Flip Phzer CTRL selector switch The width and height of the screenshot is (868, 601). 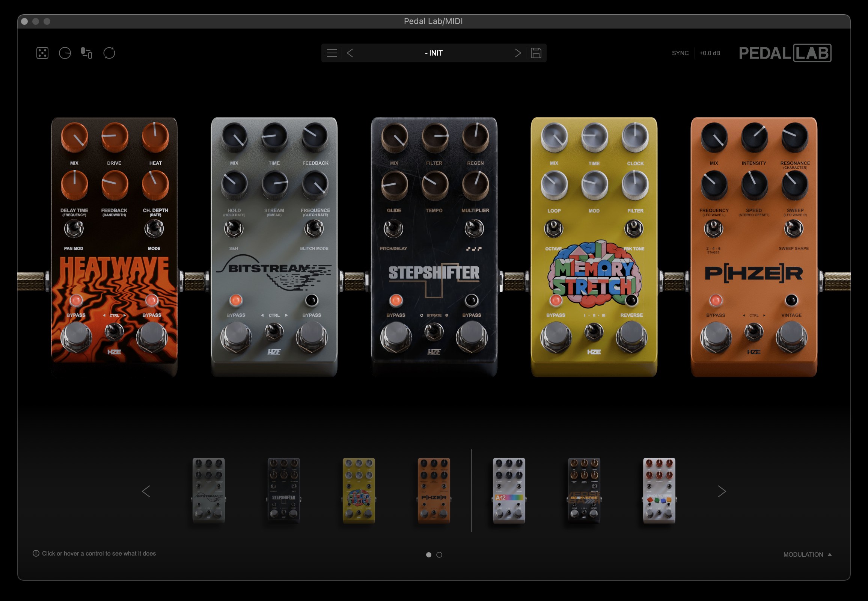[754, 332]
